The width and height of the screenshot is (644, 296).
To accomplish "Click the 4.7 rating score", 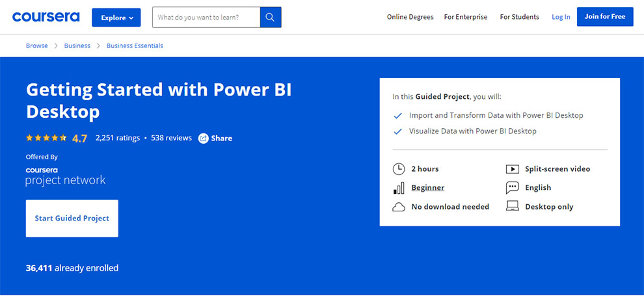I will tap(79, 139).
